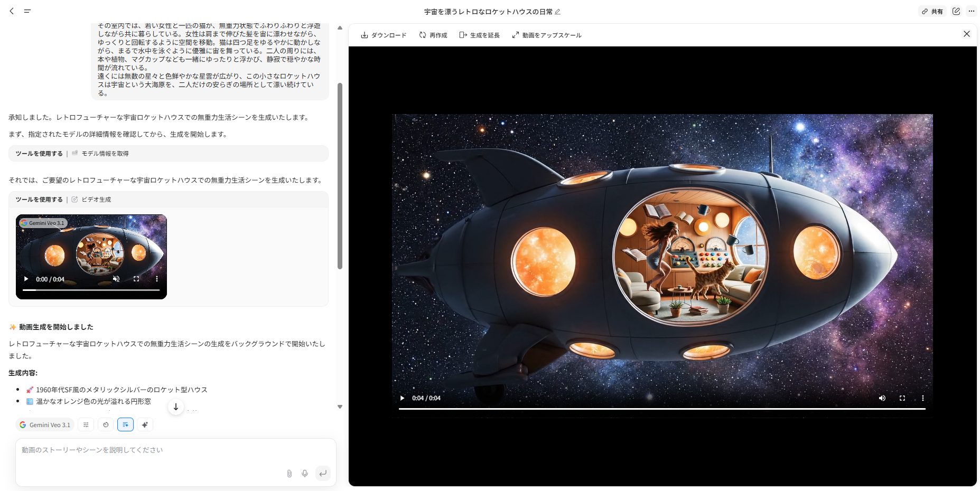Click the 共有 share button

(x=931, y=11)
